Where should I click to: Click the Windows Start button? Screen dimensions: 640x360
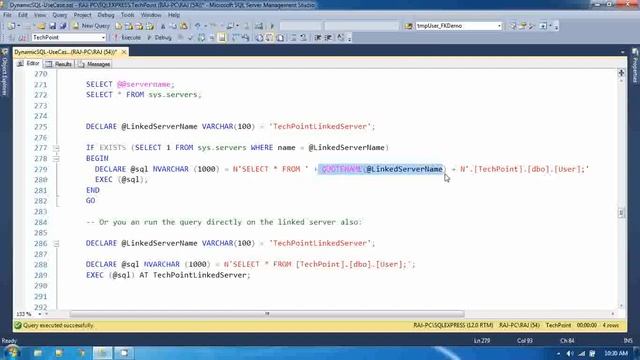pyautogui.click(x=12, y=352)
